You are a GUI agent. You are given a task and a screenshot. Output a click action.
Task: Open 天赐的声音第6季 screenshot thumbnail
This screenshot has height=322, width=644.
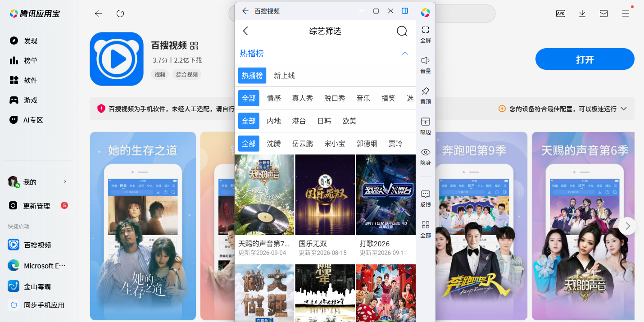(583, 226)
